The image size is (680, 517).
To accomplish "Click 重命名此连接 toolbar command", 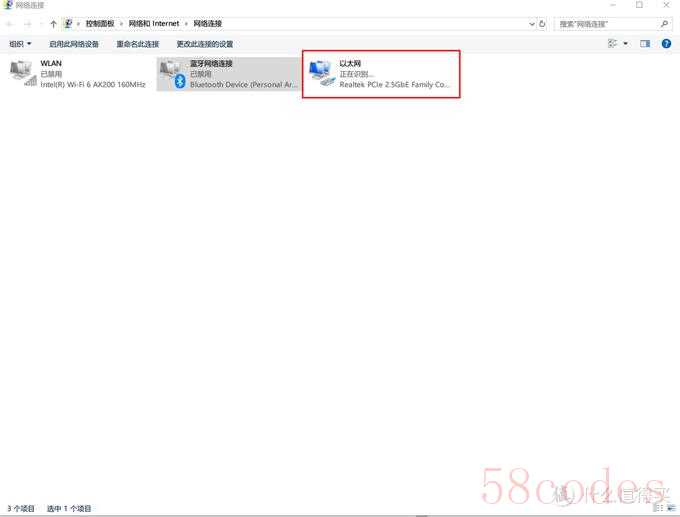I will (137, 44).
